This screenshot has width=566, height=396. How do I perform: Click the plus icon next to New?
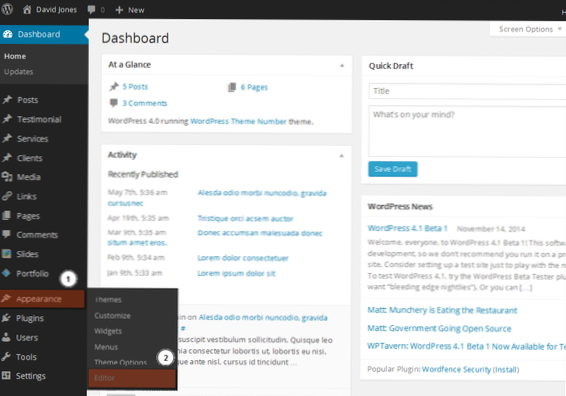click(x=119, y=10)
